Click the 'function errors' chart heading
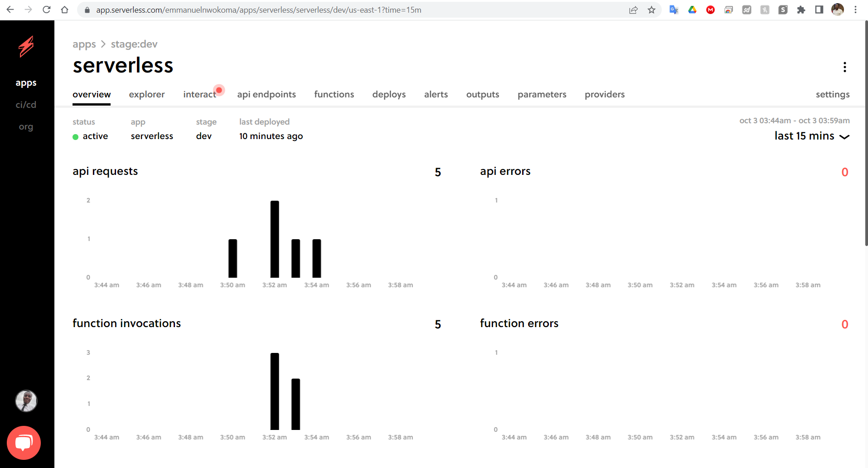 point(519,323)
